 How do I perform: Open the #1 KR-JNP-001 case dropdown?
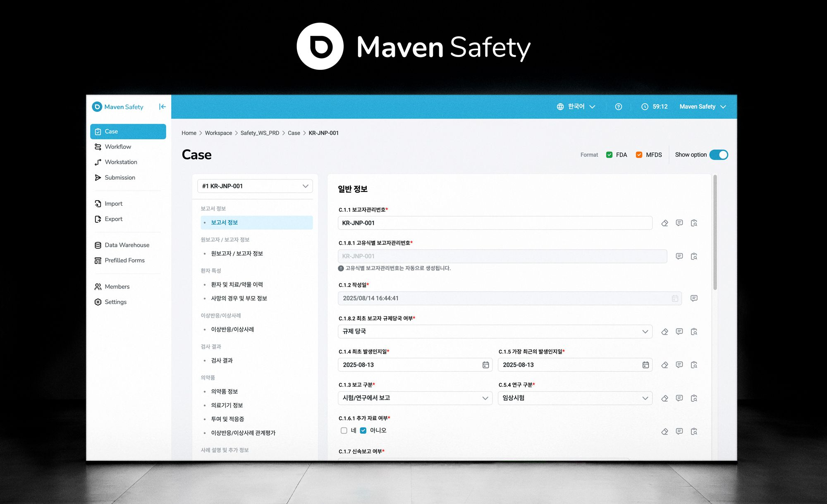(255, 186)
